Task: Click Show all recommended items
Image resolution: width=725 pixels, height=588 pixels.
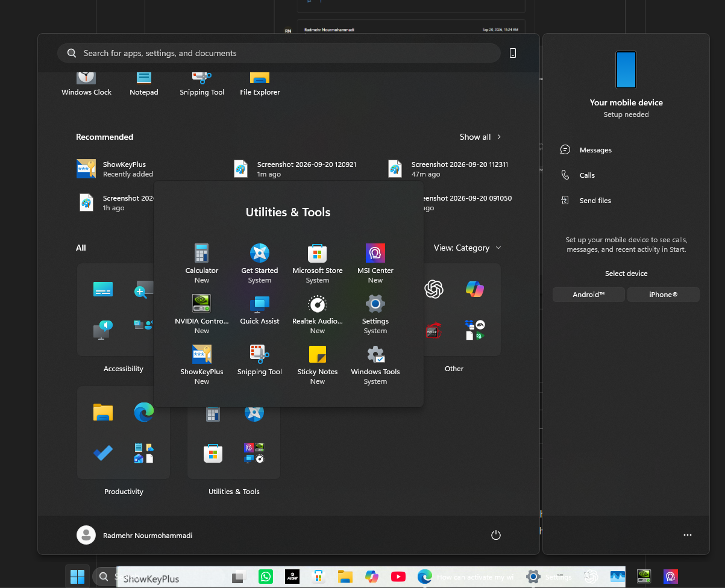Action: (480, 137)
